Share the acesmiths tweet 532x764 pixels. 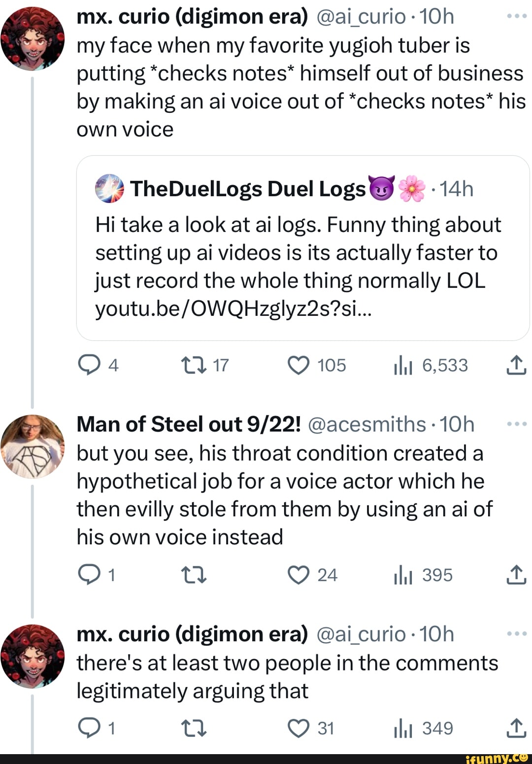516,575
